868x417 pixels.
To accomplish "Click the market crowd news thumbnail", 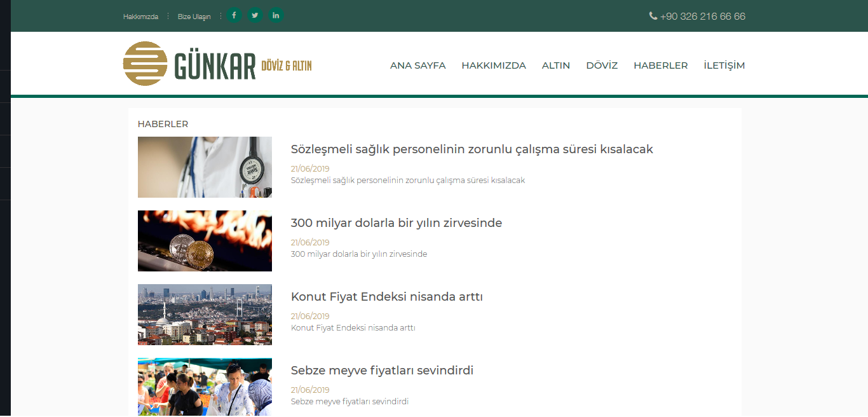I will pyautogui.click(x=205, y=387).
